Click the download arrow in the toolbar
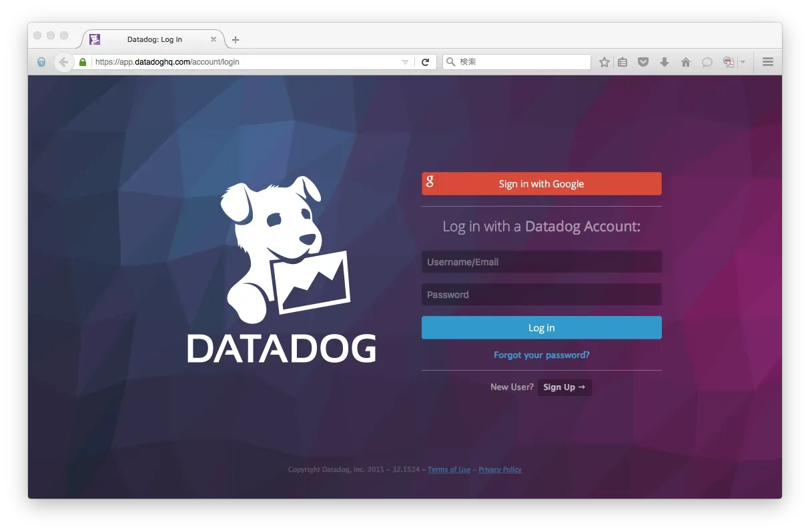The width and height of the screenshot is (810, 532). point(665,61)
